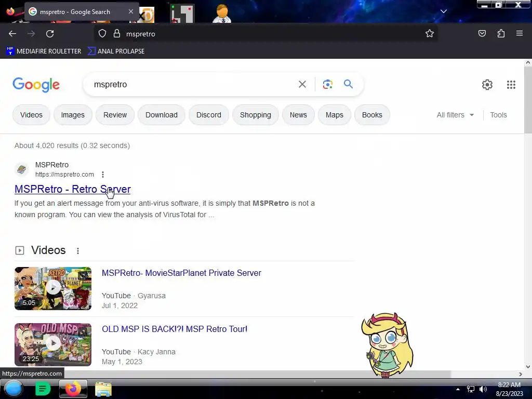Go back to the previous page
Image resolution: width=532 pixels, height=399 pixels.
click(x=12, y=34)
